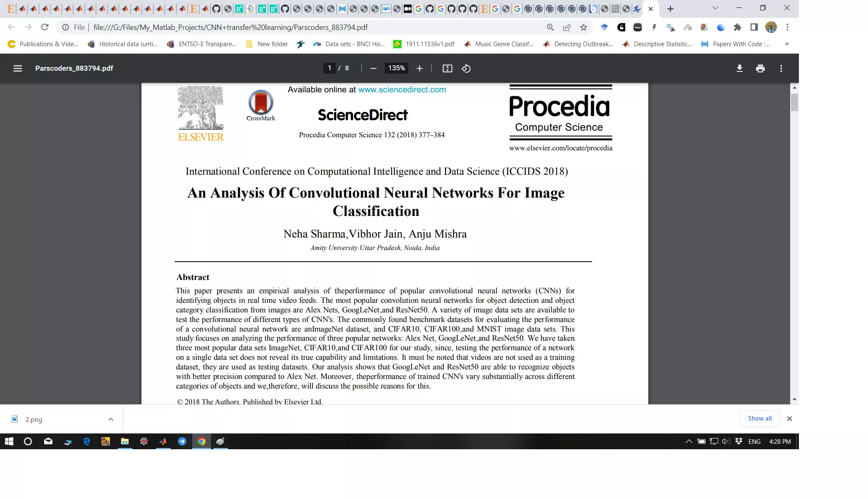Click the Show all downloads button
The image size is (868, 500).
click(x=759, y=418)
